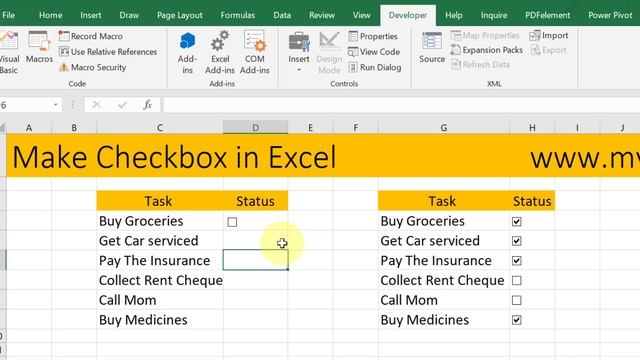Click into the formula bar

click(401, 105)
